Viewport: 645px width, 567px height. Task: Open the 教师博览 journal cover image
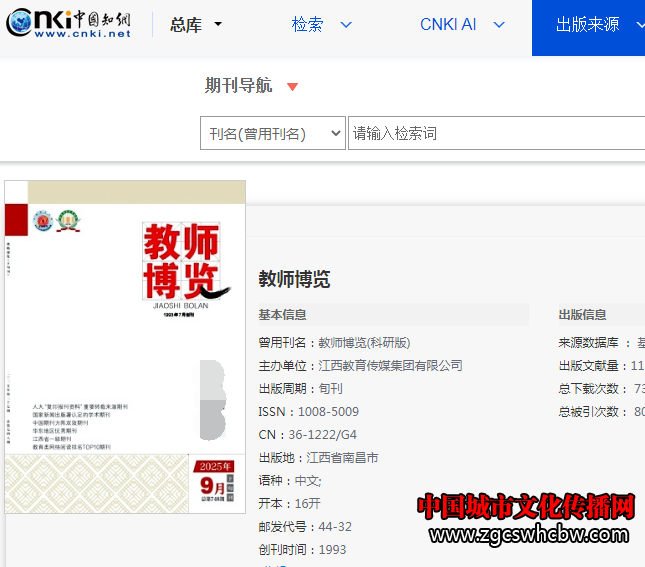(x=125, y=346)
